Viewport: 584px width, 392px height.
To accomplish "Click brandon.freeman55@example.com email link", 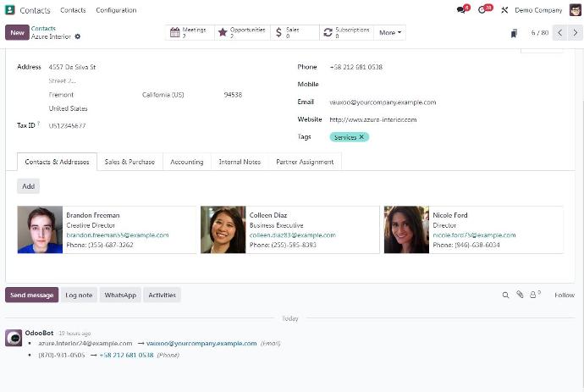I will pyautogui.click(x=118, y=235).
